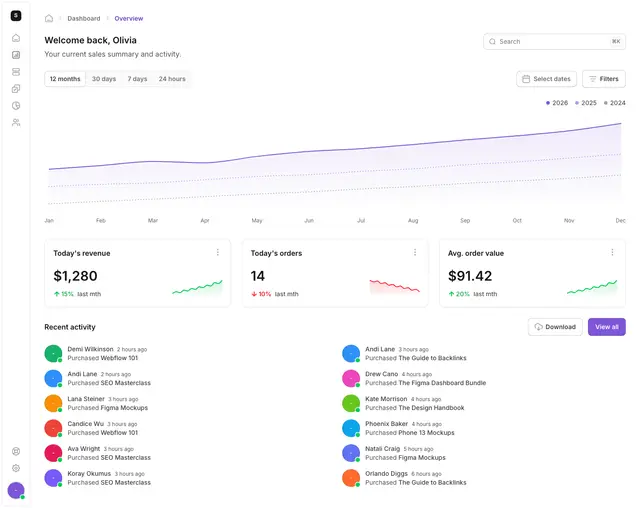Click Koray Okumus's avatar
The image size is (640, 508).
(53, 478)
